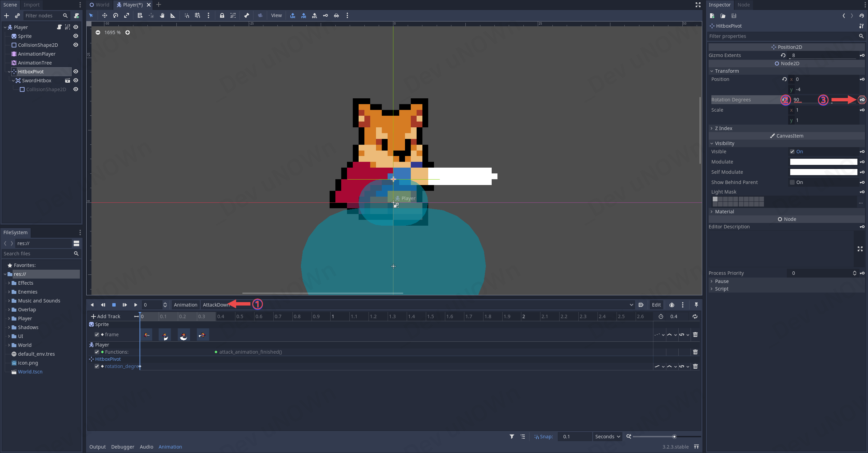Expand the Z Index section
868x453 pixels.
[723, 128]
